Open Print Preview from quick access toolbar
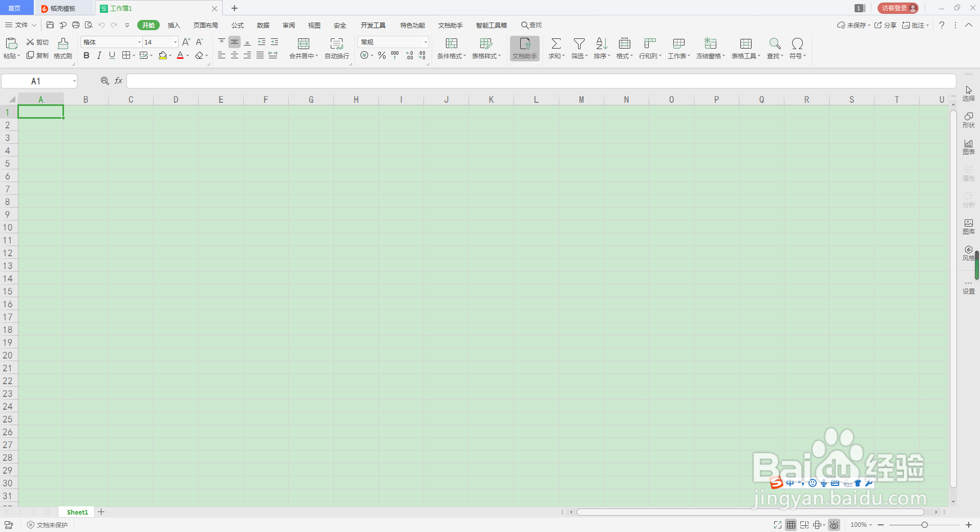This screenshot has width=980, height=532. [x=89, y=25]
